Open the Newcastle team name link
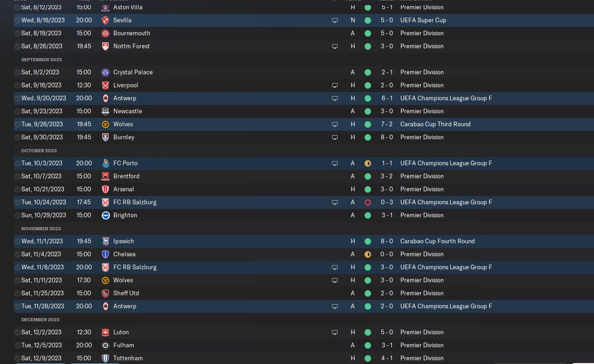 click(128, 111)
